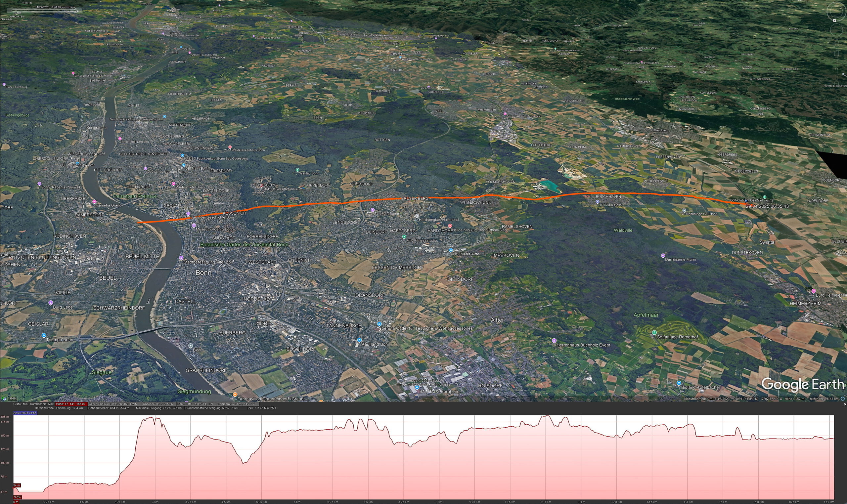
Task: Click the Museum Koenig Bonn place icon
Action: tap(194, 225)
